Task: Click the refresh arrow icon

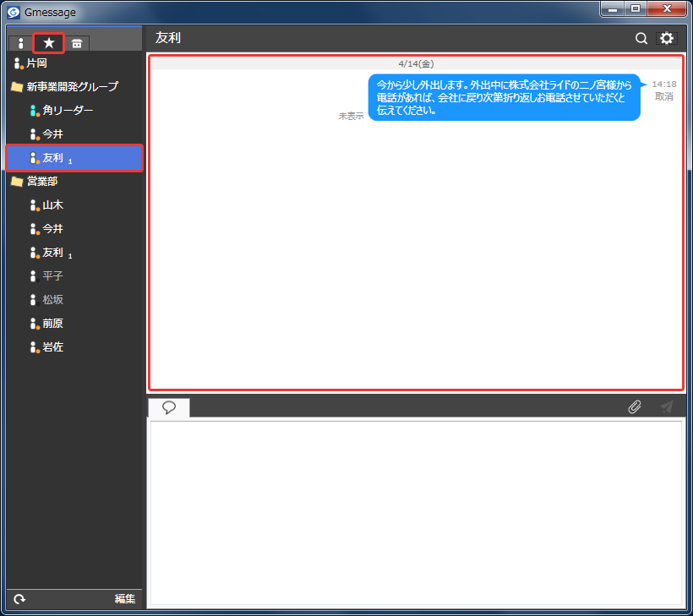Action: point(19,599)
